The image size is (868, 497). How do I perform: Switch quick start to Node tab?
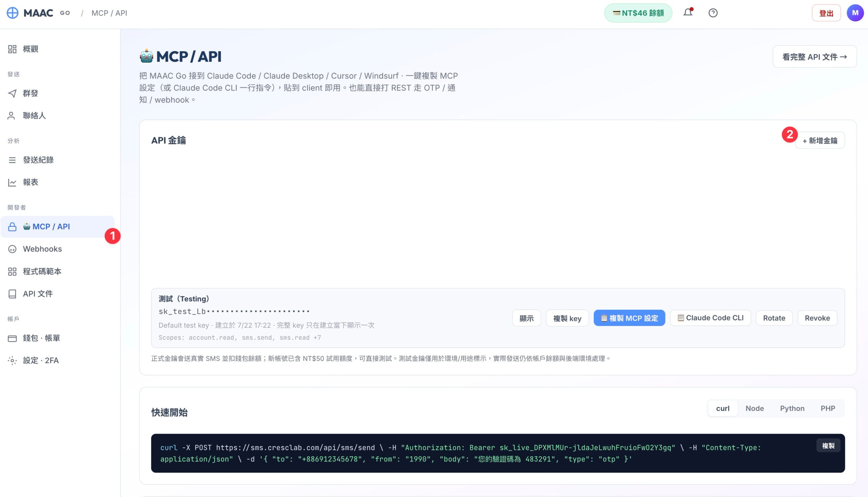[x=755, y=409]
